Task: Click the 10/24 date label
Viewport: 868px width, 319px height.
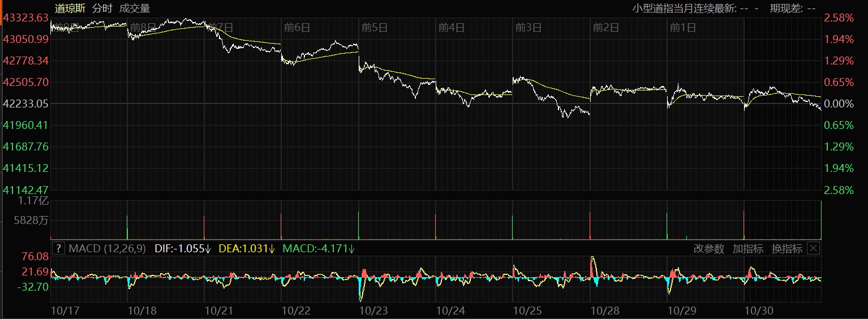Action: (450, 311)
